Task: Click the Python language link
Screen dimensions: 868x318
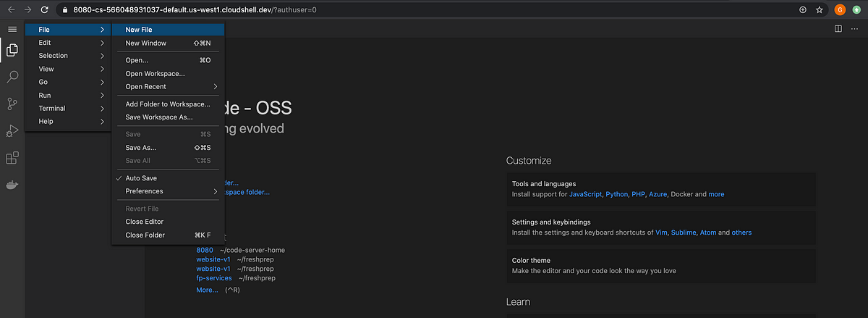Action: (617, 194)
